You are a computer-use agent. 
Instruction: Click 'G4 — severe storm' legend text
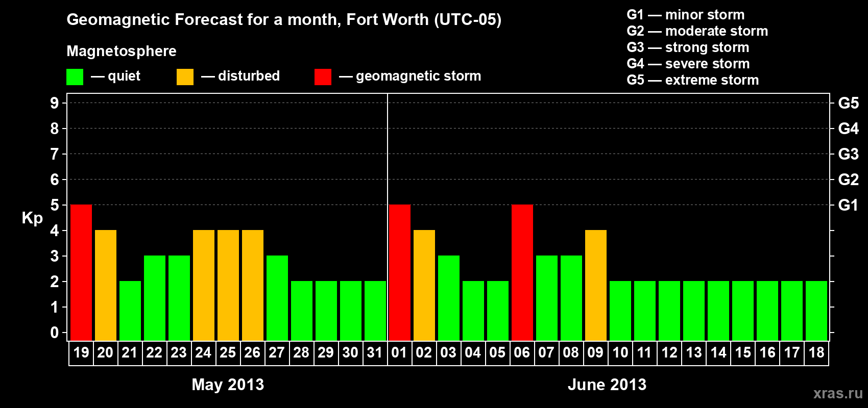(688, 64)
